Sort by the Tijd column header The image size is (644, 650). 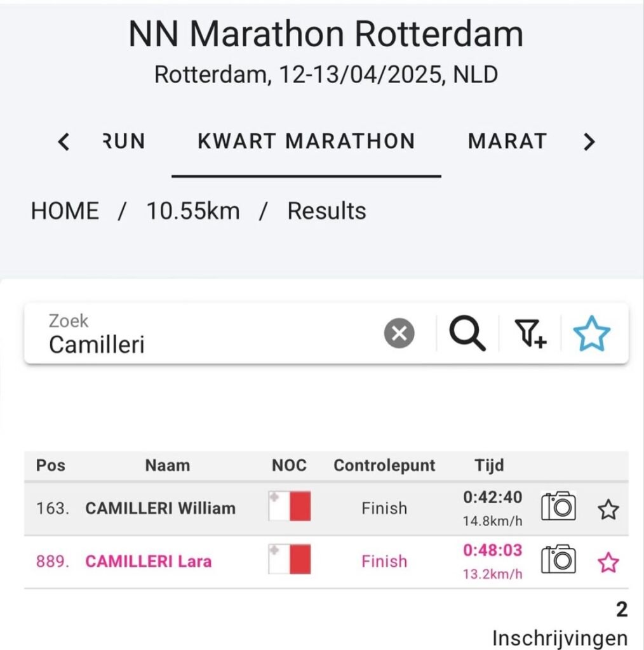click(x=489, y=465)
